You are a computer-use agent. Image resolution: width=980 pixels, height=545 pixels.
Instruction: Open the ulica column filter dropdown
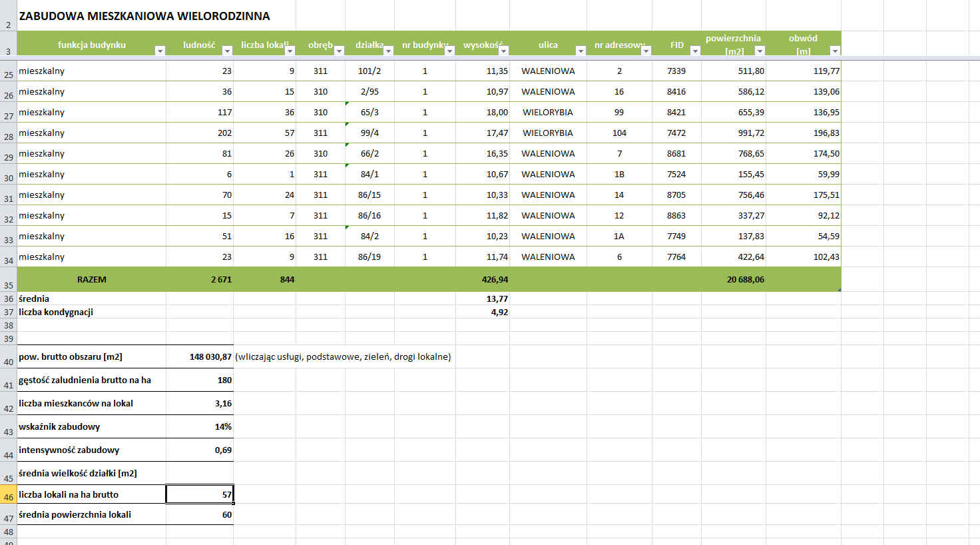[581, 51]
